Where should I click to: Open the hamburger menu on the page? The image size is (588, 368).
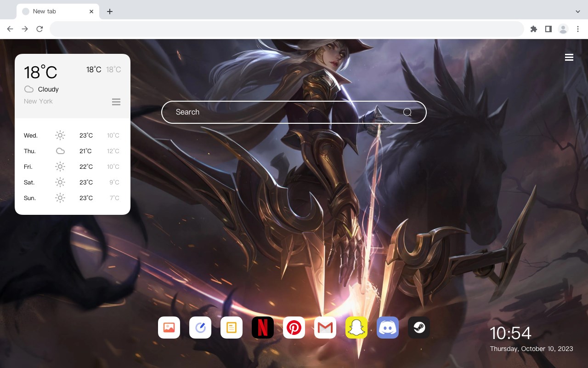point(569,57)
